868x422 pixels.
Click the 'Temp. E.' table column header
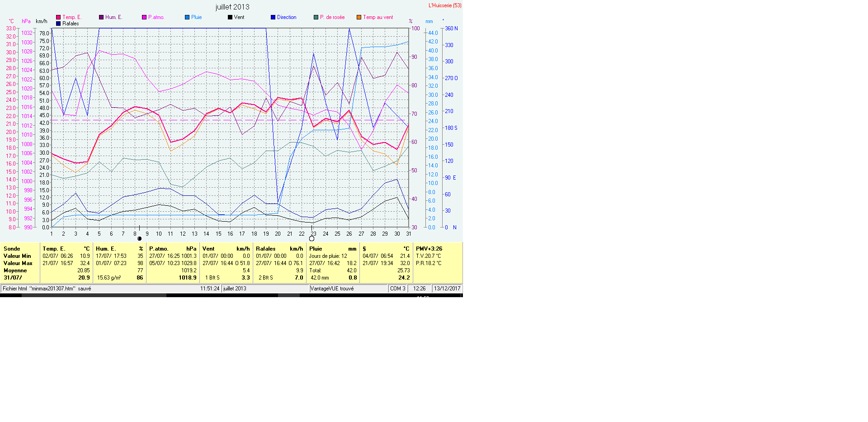pyautogui.click(x=54, y=249)
